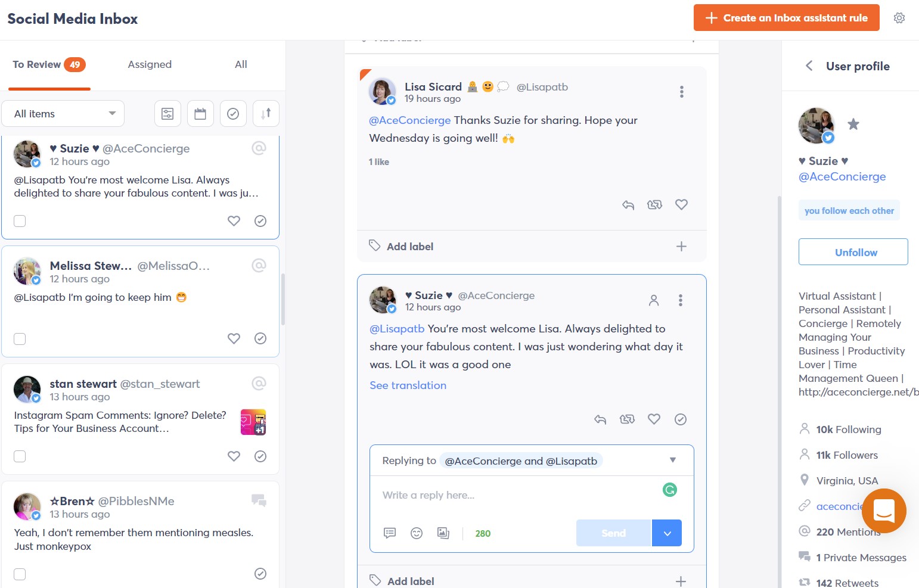Open the All items dropdown

63,113
